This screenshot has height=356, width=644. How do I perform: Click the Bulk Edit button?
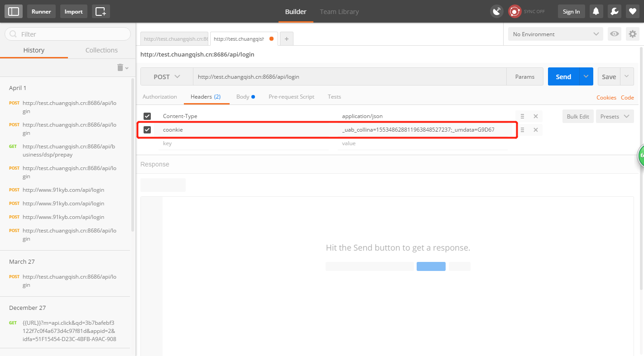click(578, 116)
